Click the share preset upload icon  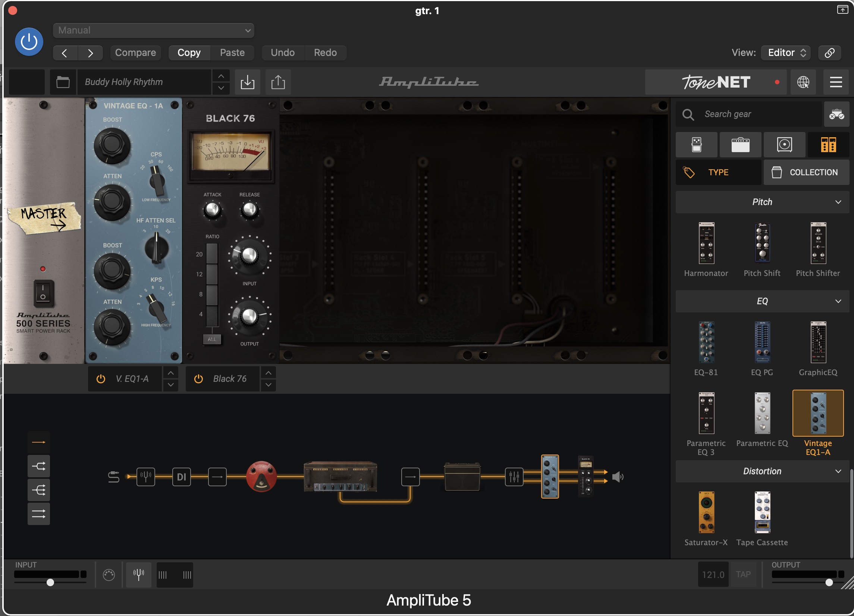tap(278, 82)
